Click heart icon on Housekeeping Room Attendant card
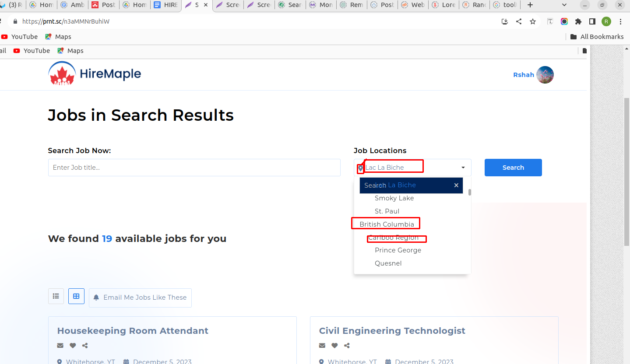The height and width of the screenshot is (364, 630). 73,346
